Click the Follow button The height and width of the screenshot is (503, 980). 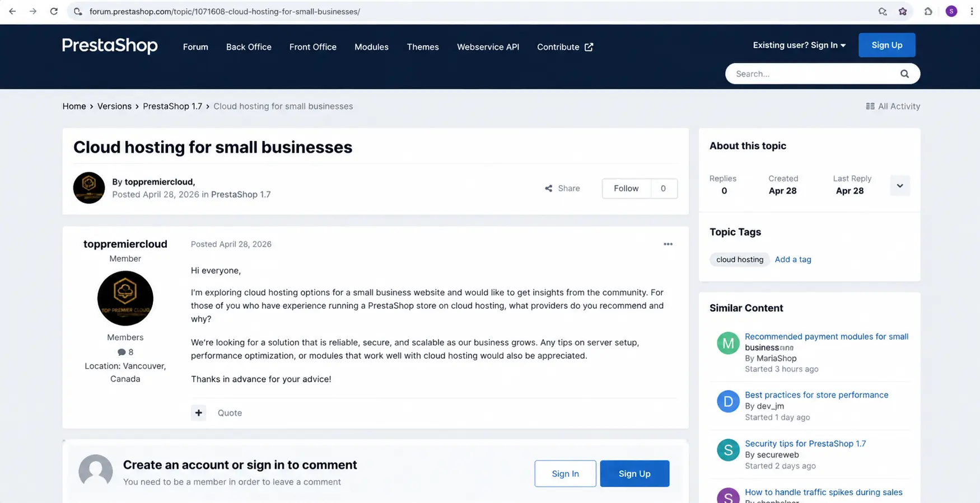coord(626,189)
